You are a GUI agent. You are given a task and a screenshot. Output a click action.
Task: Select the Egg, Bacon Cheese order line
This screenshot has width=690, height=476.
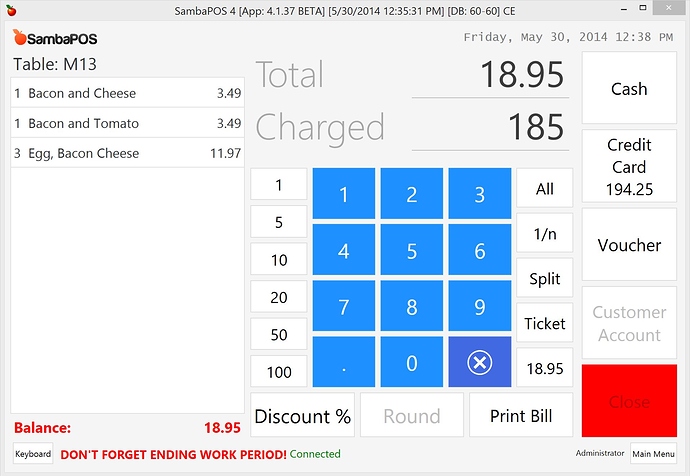click(128, 153)
